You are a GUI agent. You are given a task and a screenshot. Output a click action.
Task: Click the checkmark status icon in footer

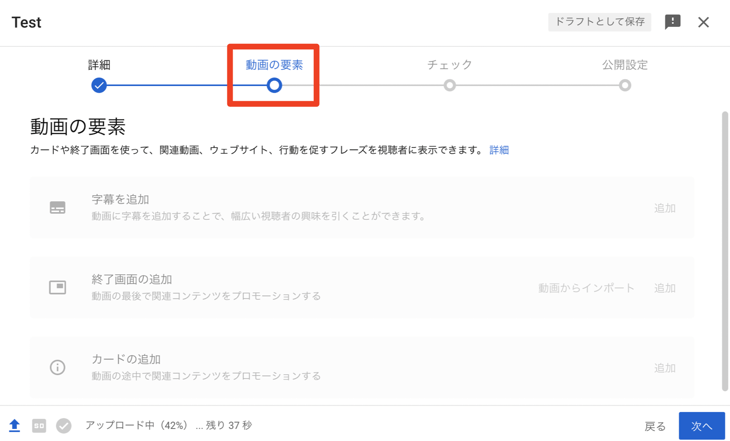coord(64,426)
